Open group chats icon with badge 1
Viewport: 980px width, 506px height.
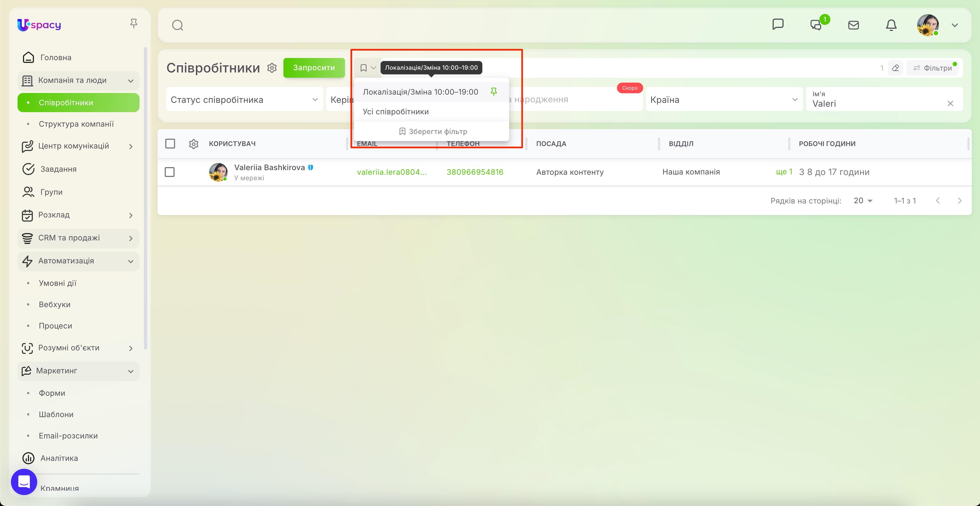coord(816,25)
